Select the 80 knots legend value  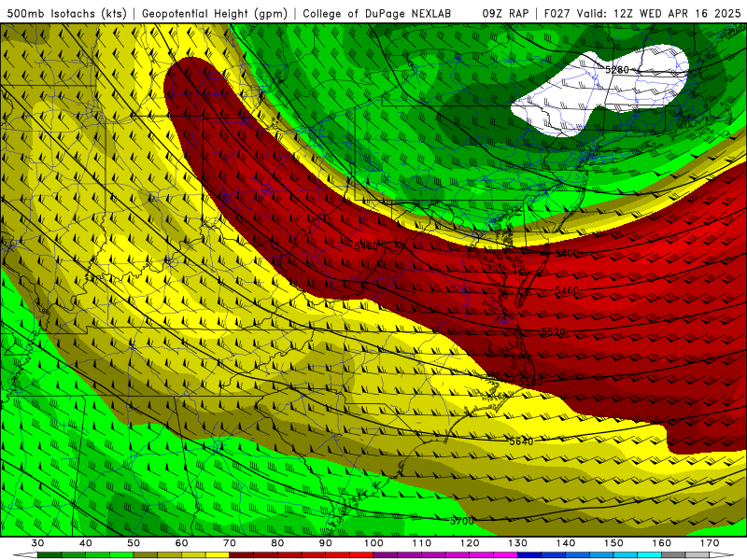pos(277,543)
